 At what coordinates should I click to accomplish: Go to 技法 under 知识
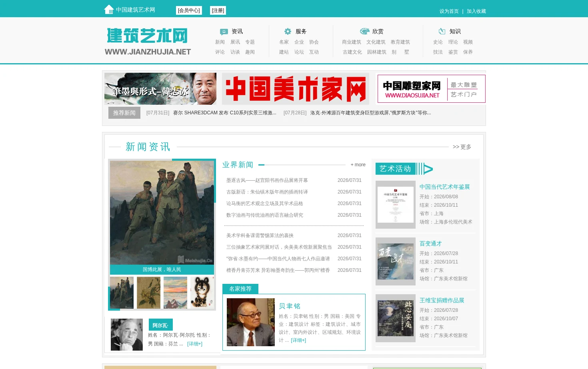(x=438, y=52)
